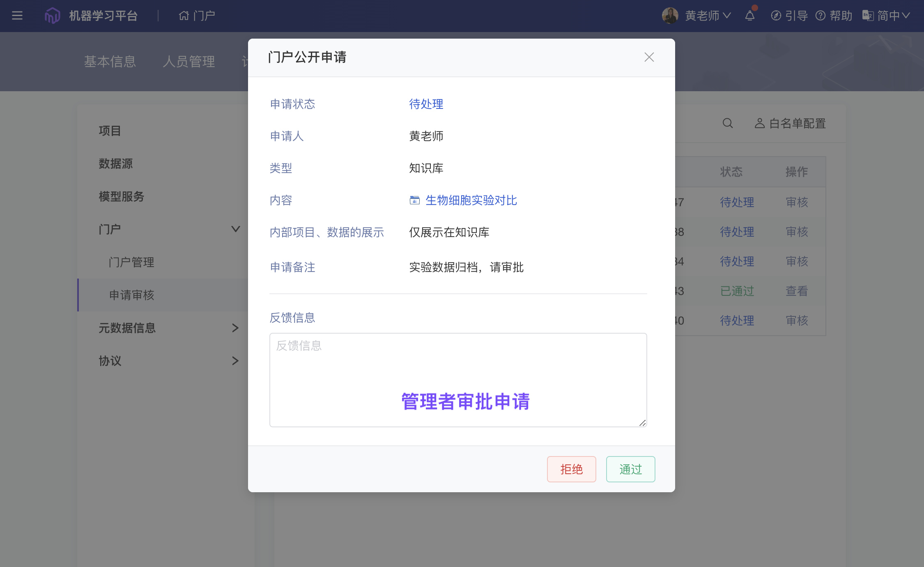924x567 pixels.
Task: Select 数据源 in the sidebar
Action: (x=115, y=164)
